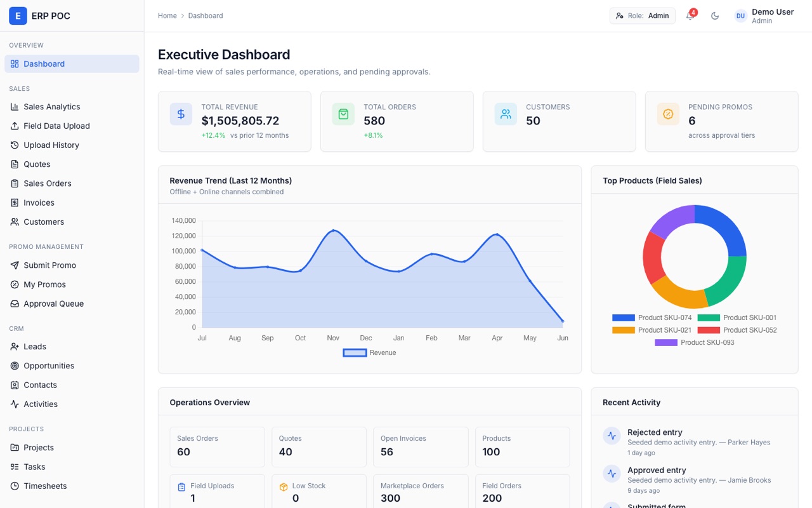Toggle dark mode moon icon
Image resolution: width=812 pixels, height=508 pixels.
tap(715, 16)
